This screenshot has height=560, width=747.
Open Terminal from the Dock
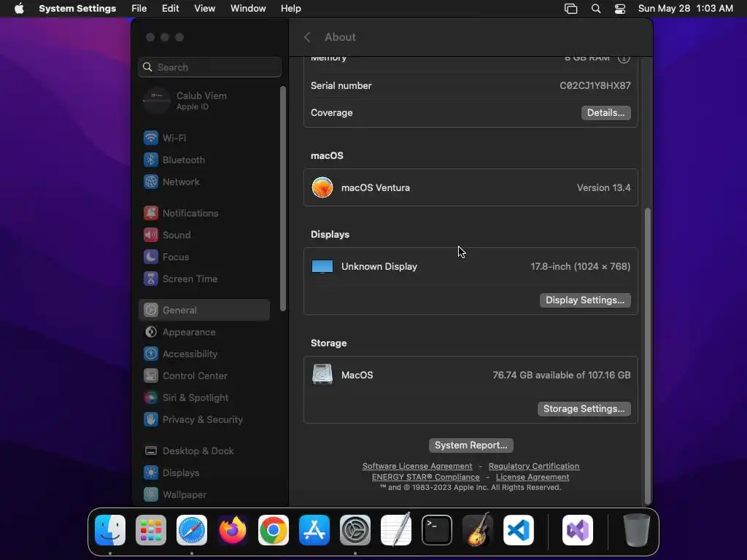point(437,530)
